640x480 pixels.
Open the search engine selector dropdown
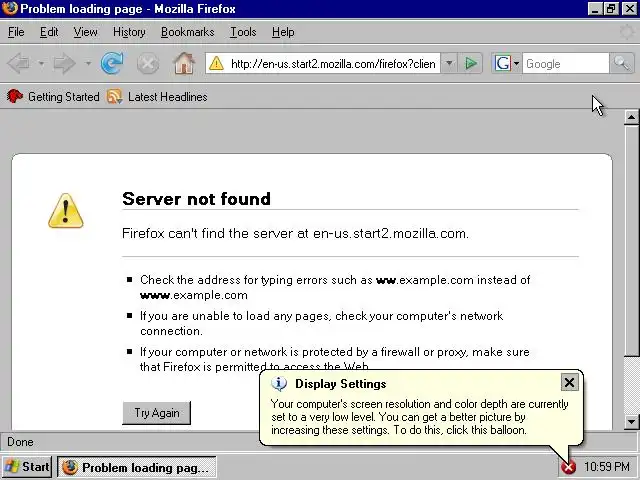516,64
